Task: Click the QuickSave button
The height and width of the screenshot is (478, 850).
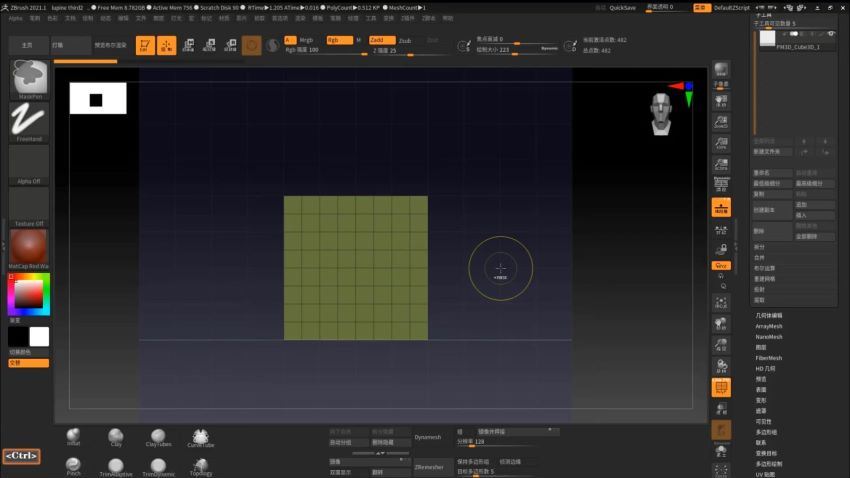Action: coord(622,8)
